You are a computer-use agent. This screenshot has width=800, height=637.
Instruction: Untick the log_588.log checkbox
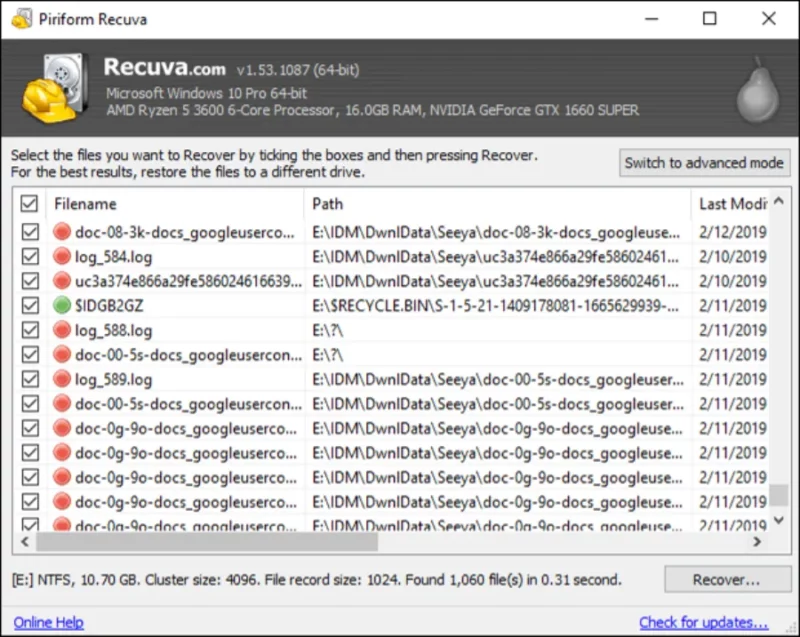click(30, 330)
